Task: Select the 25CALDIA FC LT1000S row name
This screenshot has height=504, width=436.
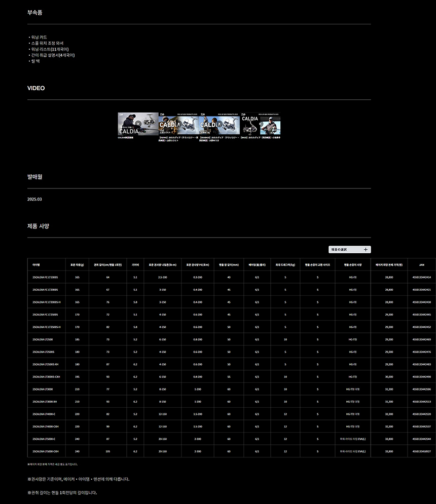Action: point(45,278)
